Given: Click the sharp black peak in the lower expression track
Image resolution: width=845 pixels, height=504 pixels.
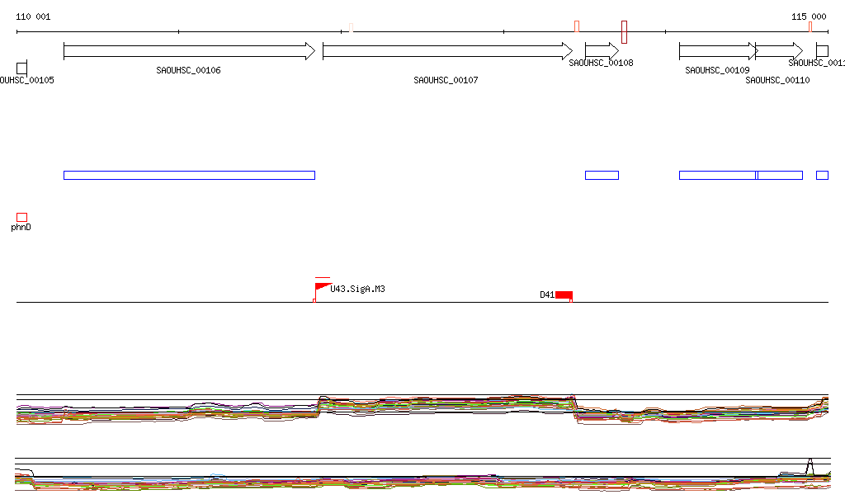Looking at the screenshot, I should [810, 466].
